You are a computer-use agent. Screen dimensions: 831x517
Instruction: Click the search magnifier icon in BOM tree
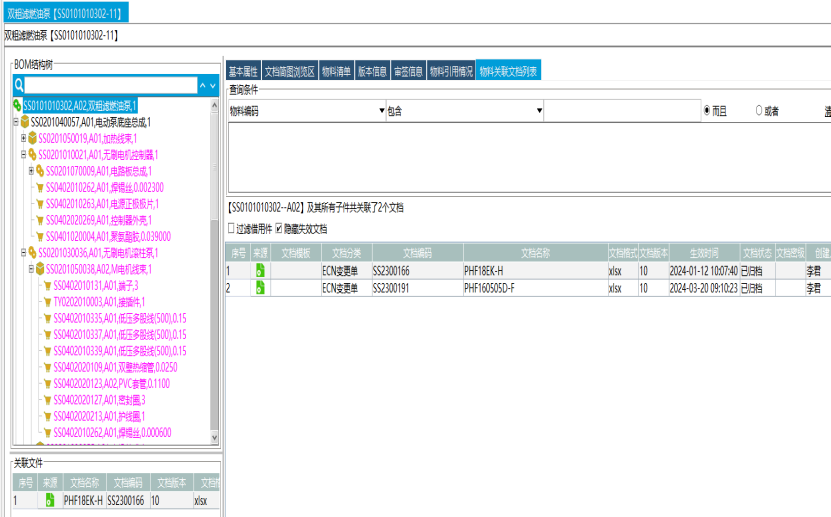18,87
